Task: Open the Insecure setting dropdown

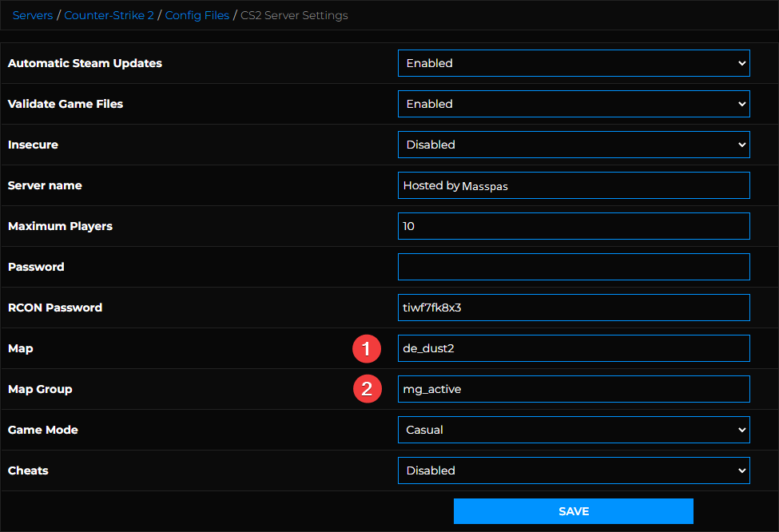Action: (573, 145)
